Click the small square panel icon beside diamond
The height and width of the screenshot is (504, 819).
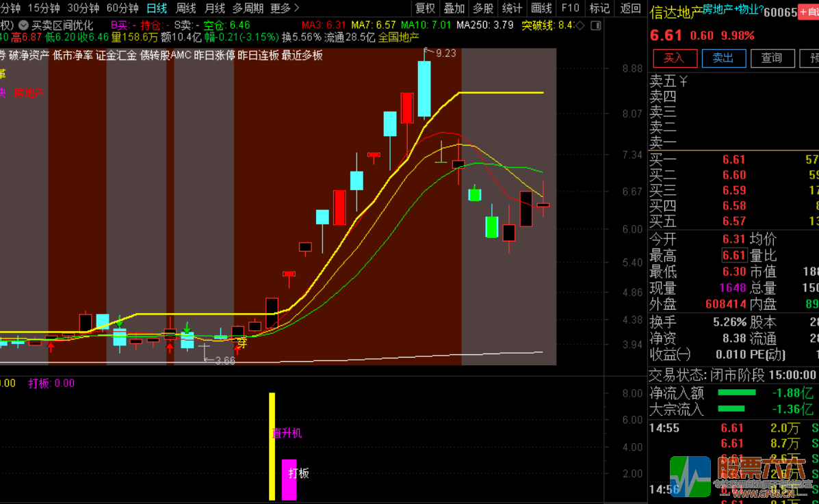595,25
